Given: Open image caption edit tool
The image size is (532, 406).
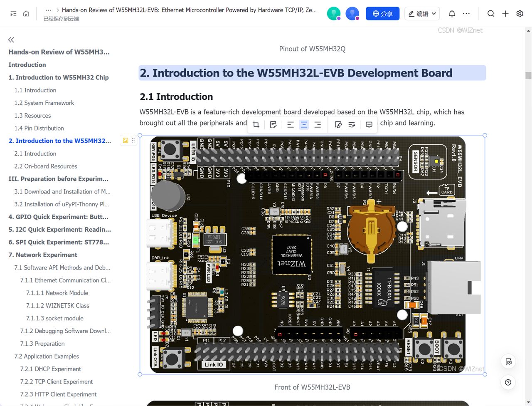Looking at the screenshot, I should point(273,125).
